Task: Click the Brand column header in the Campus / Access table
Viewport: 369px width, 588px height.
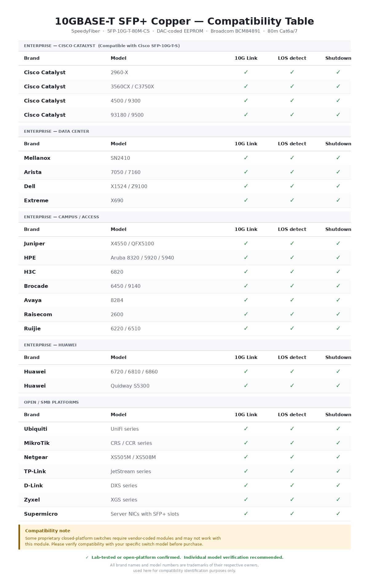Action: click(32, 229)
